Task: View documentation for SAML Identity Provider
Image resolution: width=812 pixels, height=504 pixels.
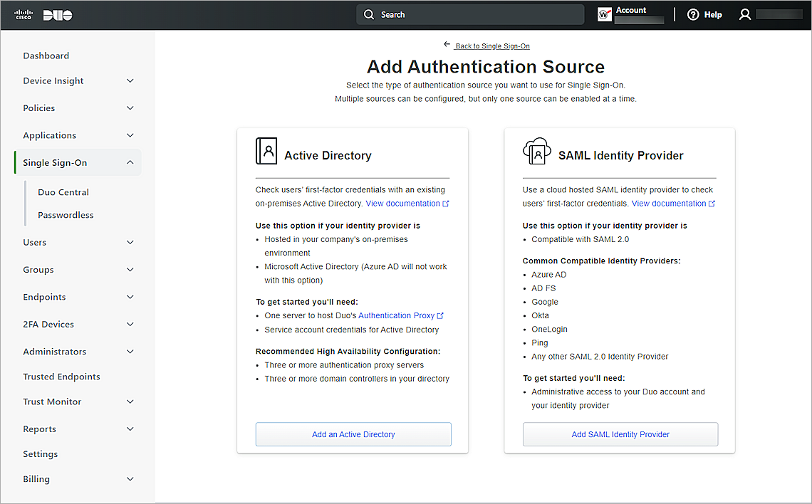Action: 669,203
